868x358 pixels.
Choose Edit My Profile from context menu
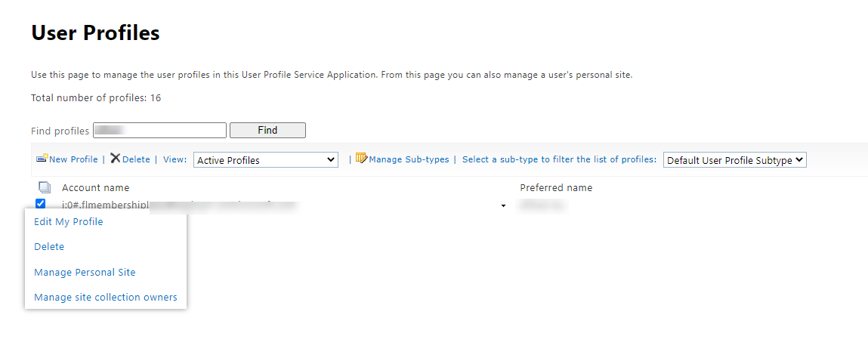tap(69, 222)
